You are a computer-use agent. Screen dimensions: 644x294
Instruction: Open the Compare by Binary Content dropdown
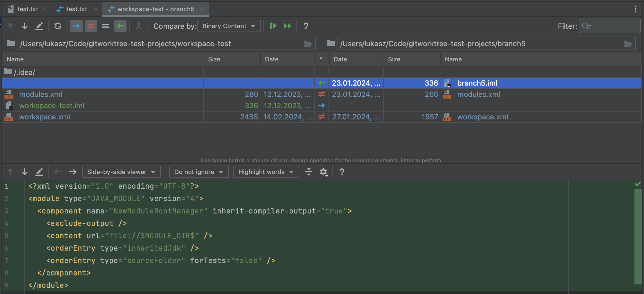229,26
